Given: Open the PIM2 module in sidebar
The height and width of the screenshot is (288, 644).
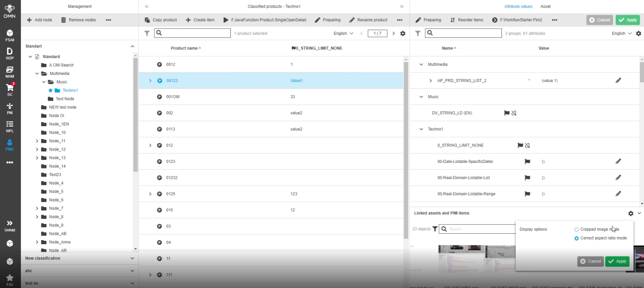Looking at the screenshot, I should coord(10,145).
